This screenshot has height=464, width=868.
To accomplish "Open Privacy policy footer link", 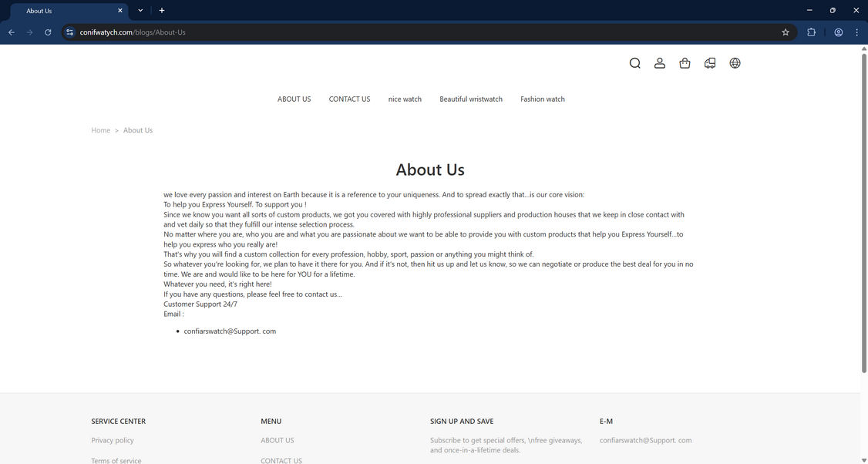I will [113, 440].
